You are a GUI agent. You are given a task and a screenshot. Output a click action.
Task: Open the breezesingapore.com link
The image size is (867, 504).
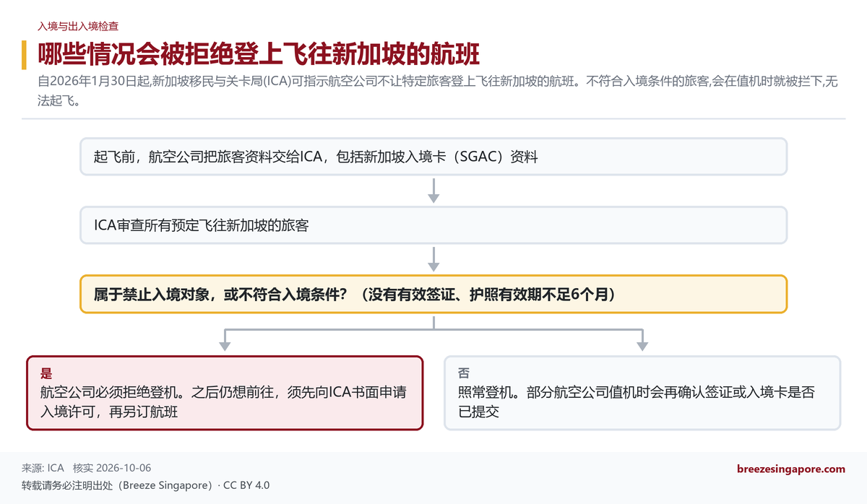[791, 469]
